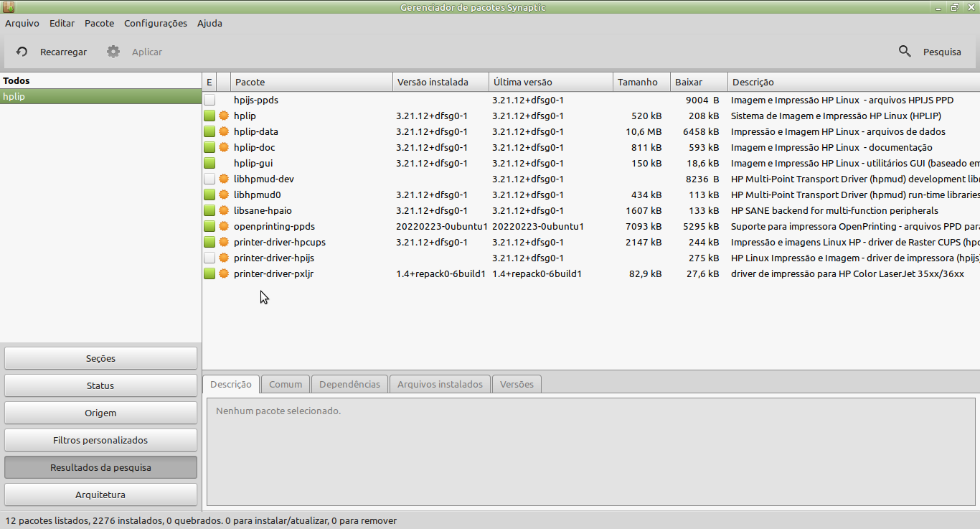Click the Arquitetura filter button

click(100, 495)
